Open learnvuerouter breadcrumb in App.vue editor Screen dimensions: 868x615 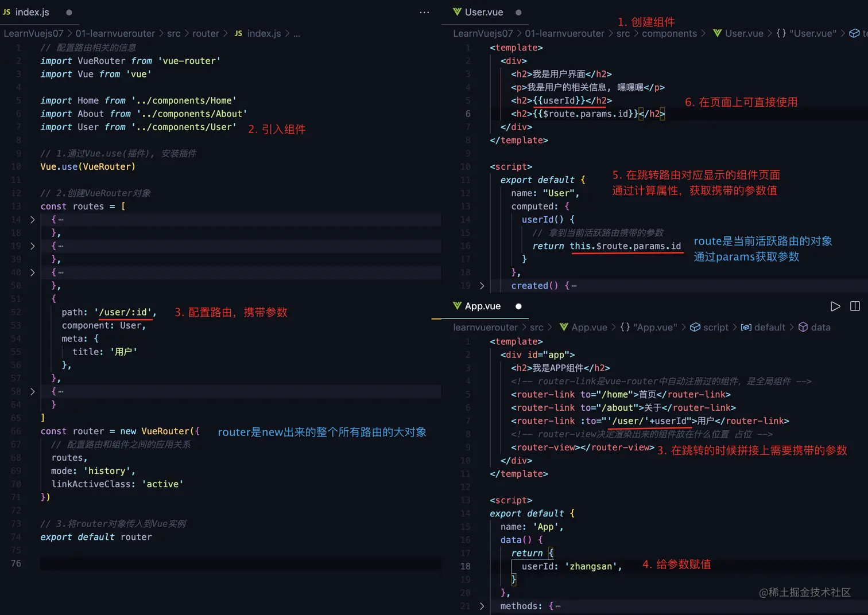tap(485, 327)
